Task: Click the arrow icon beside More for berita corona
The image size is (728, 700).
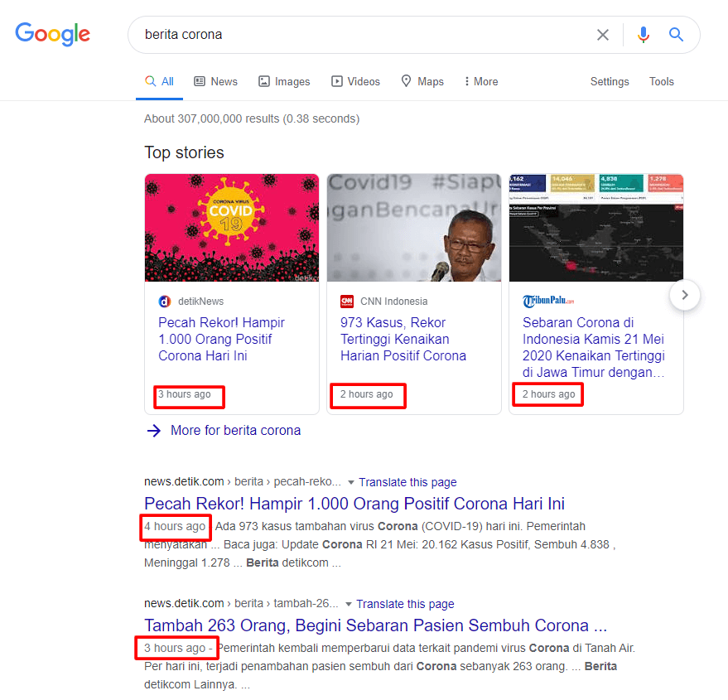Action: (x=154, y=431)
